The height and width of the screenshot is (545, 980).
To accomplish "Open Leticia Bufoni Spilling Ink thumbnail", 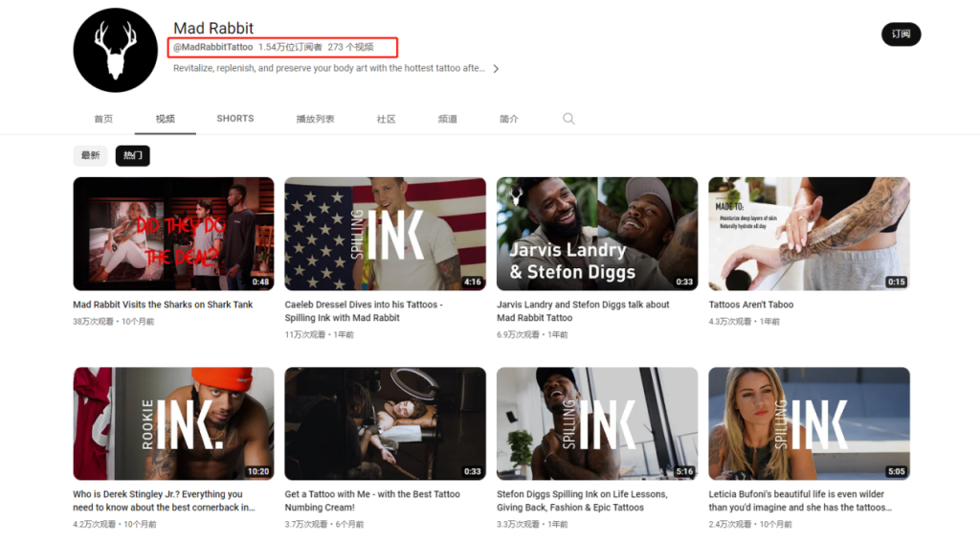I will [x=809, y=423].
